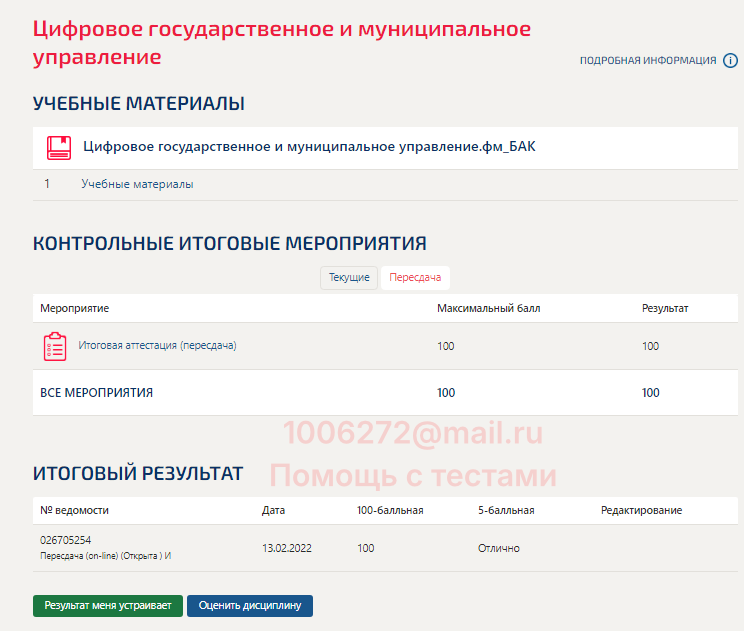
Task: Switch to the Пересдача tab
Action: tap(415, 277)
